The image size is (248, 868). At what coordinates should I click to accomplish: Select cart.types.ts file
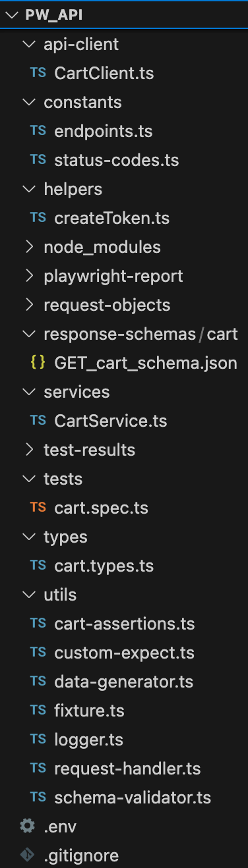pyautogui.click(x=104, y=566)
